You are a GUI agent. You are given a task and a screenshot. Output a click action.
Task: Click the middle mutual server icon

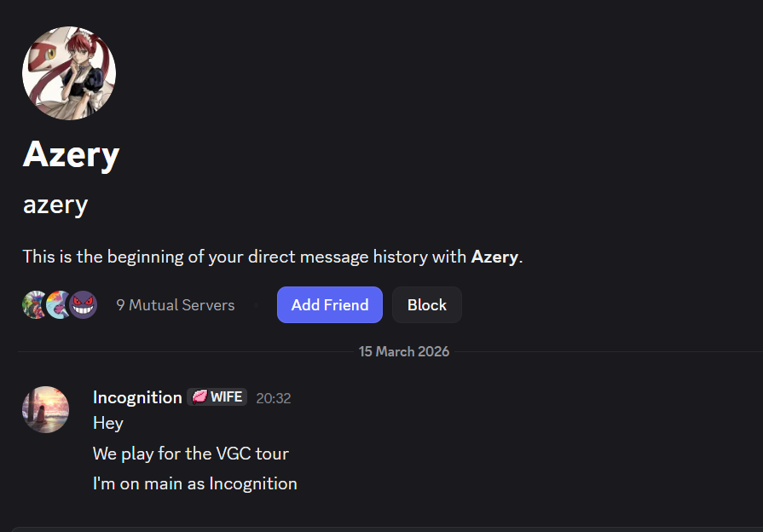click(x=59, y=304)
